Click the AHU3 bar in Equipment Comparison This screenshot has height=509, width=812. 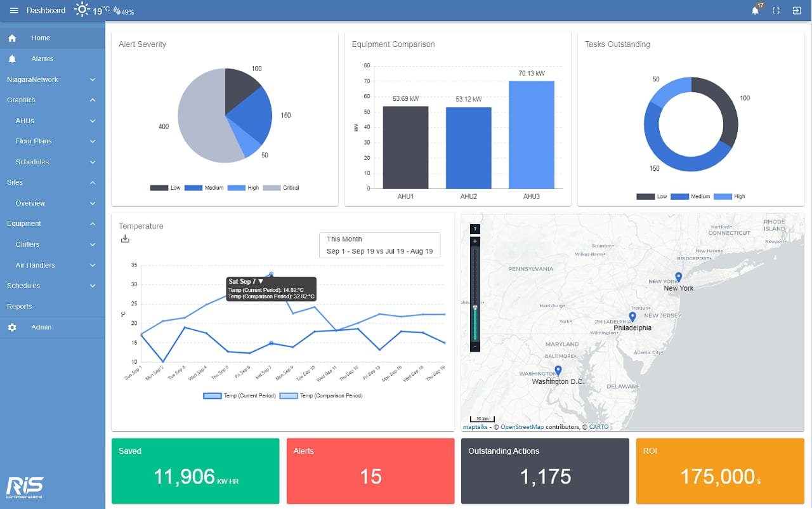click(531, 135)
